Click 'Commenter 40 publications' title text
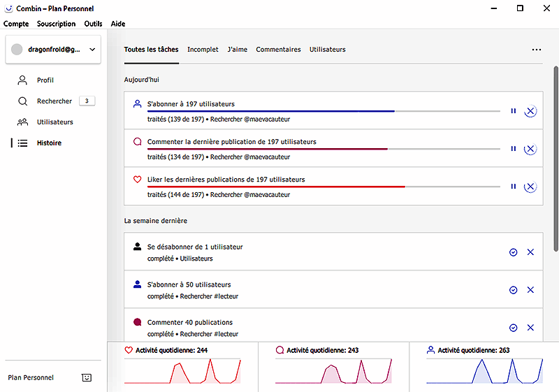 coord(190,323)
